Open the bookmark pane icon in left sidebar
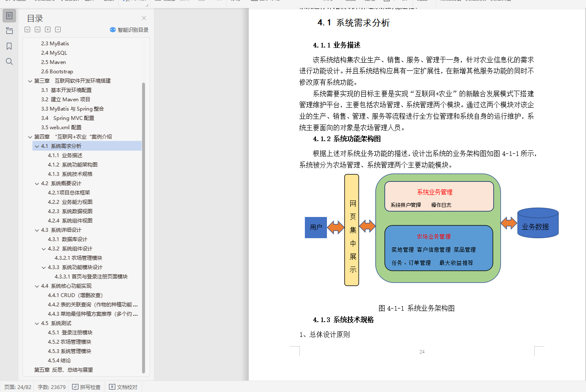This screenshot has width=586, height=392. [9, 46]
